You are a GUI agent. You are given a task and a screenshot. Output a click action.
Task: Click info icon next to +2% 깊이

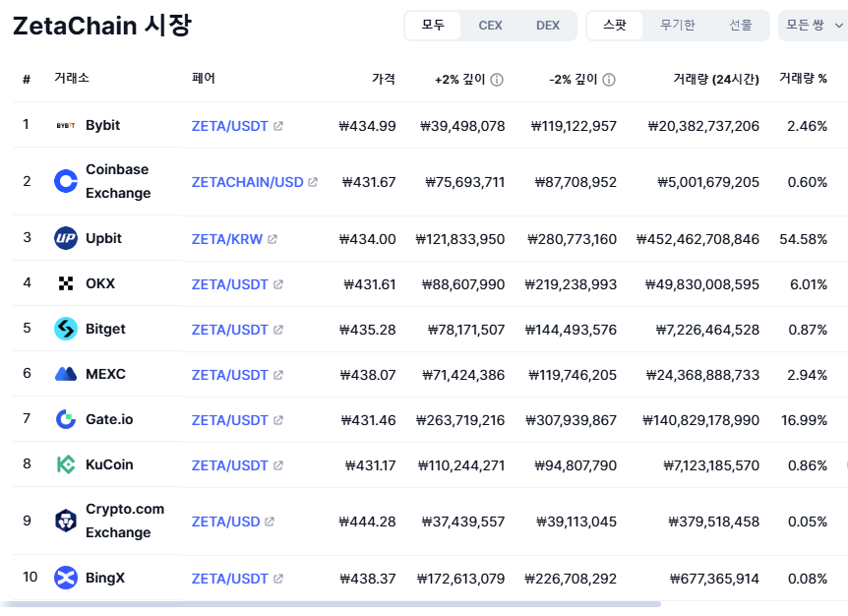point(497,80)
